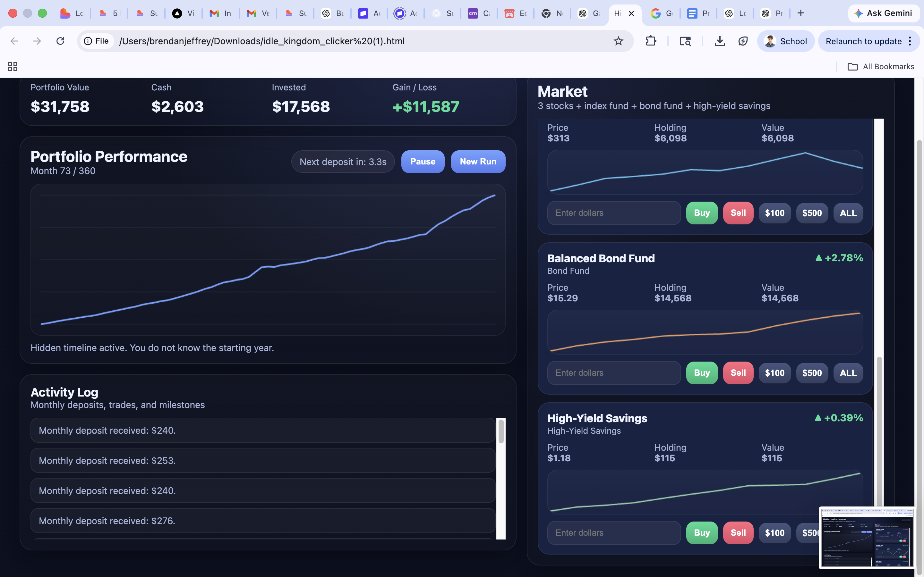924x577 pixels.
Task: Open the School profile menu
Action: point(786,41)
